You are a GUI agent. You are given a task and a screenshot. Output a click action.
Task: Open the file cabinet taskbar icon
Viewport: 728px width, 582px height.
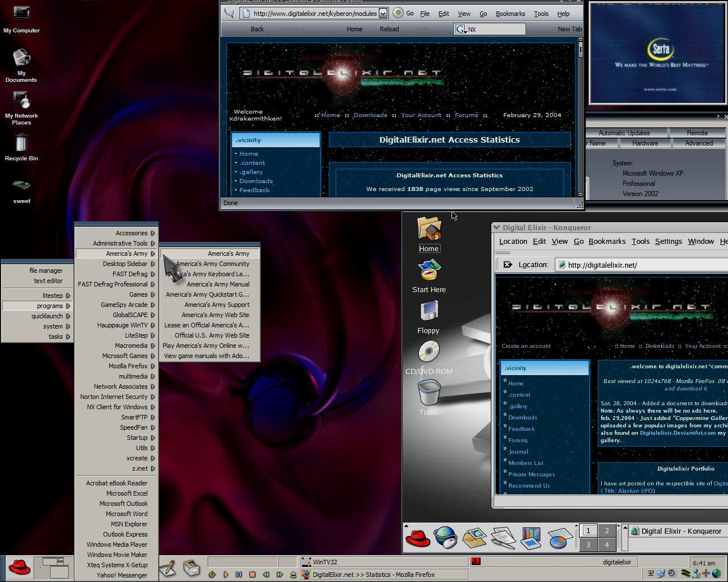point(191,568)
